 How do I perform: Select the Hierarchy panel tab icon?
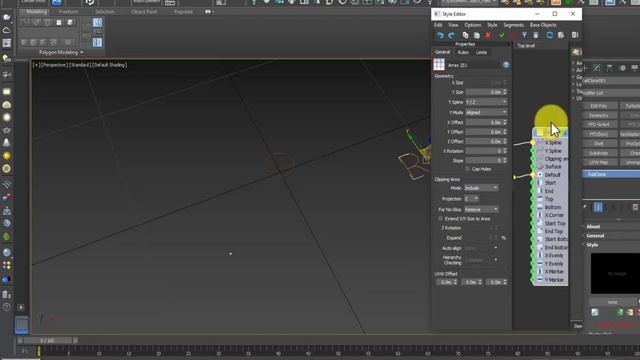point(609,68)
